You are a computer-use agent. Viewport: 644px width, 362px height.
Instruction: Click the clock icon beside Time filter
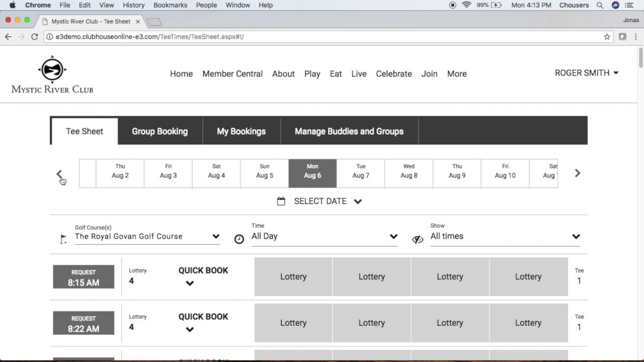point(239,239)
